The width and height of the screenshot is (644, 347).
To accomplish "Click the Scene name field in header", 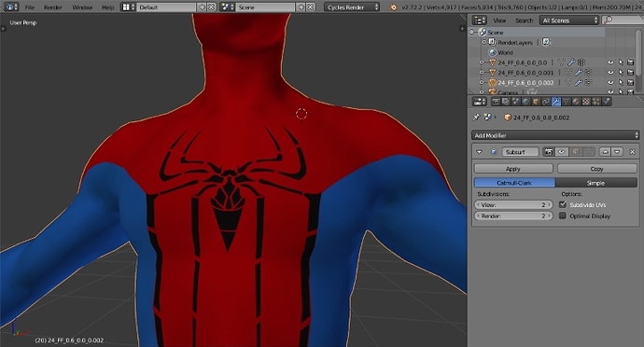I will coord(265,7).
